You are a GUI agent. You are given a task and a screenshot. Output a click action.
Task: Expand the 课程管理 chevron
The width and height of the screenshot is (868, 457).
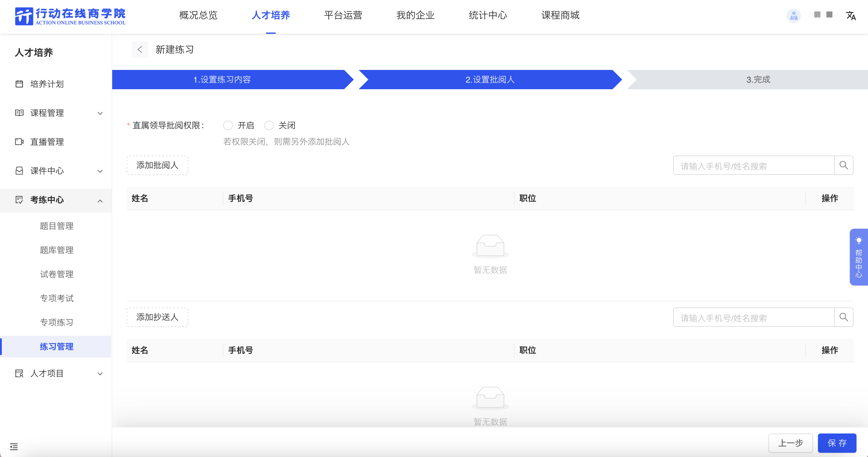[100, 113]
